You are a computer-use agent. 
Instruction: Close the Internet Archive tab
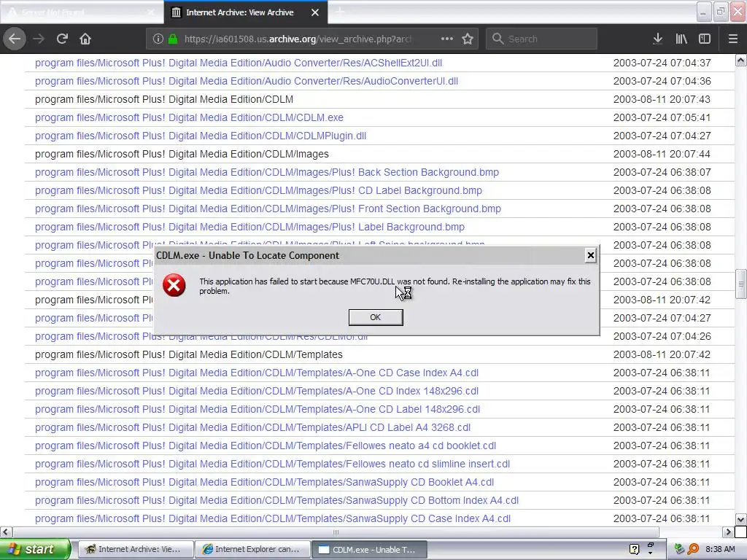pyautogui.click(x=315, y=12)
